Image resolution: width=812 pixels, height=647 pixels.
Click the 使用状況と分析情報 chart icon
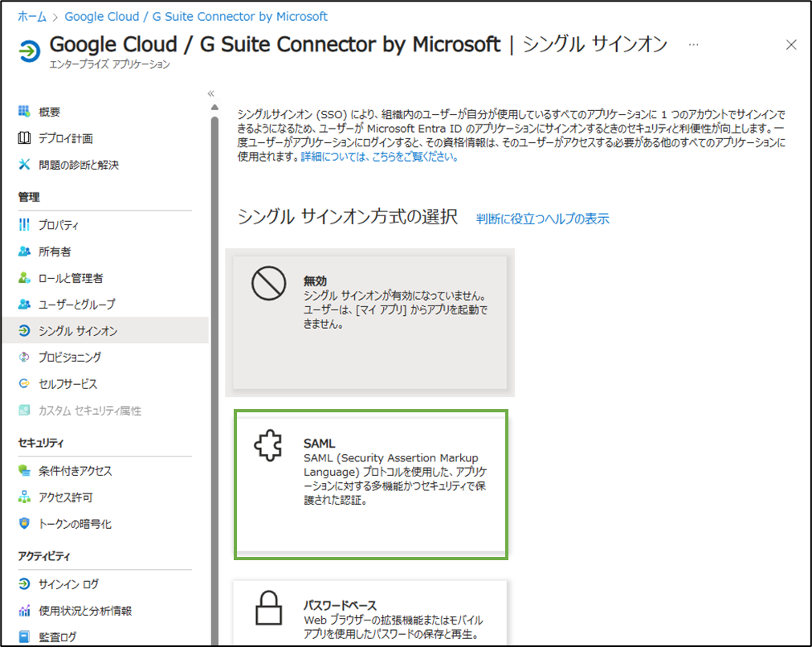(x=24, y=610)
